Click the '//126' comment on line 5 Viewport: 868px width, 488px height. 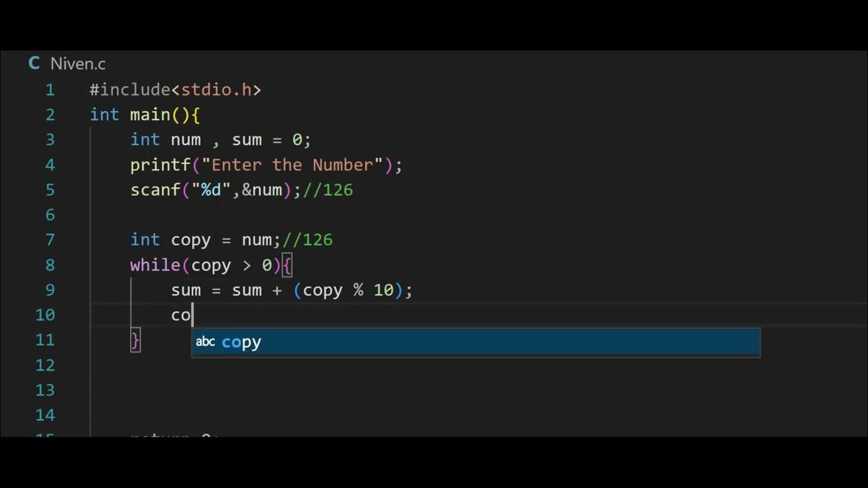(x=328, y=190)
